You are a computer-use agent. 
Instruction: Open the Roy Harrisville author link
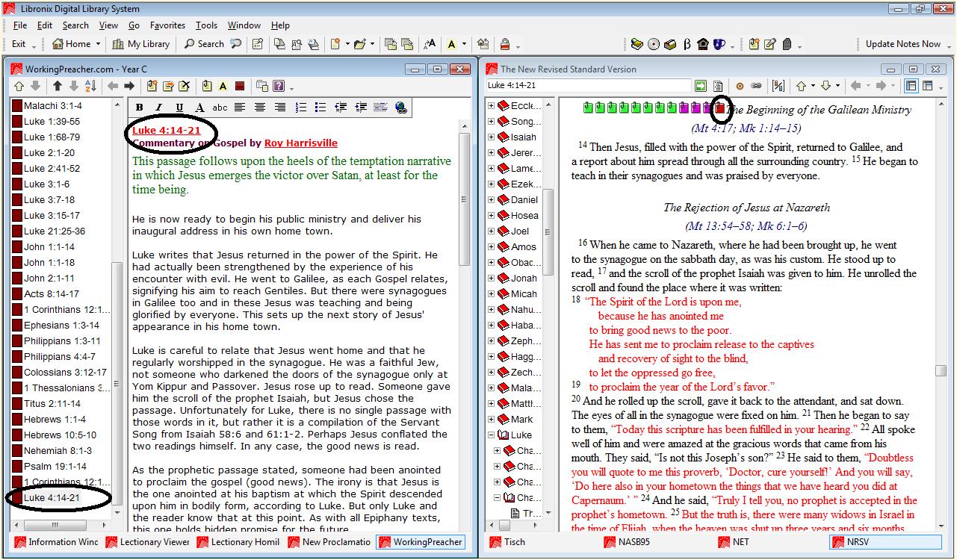pos(301,143)
